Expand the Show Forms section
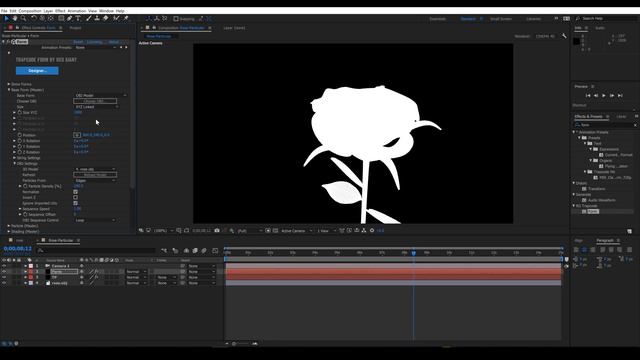The width and height of the screenshot is (640, 360). [x=9, y=84]
